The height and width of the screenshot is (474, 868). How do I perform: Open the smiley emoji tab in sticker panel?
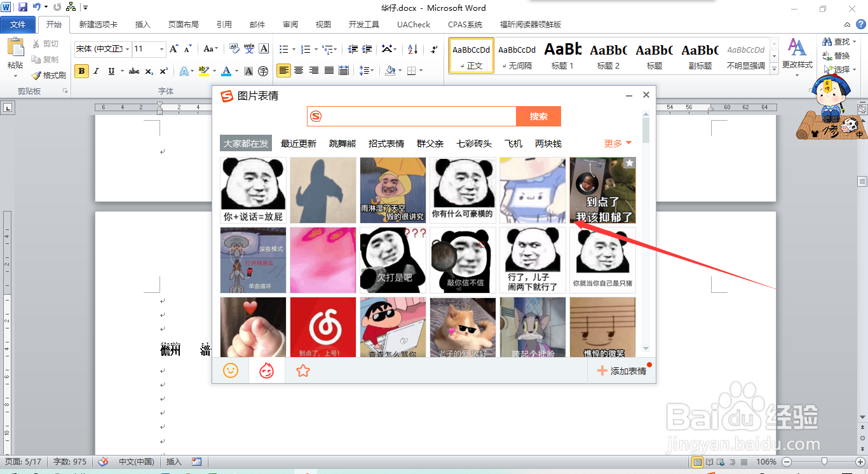point(231,370)
